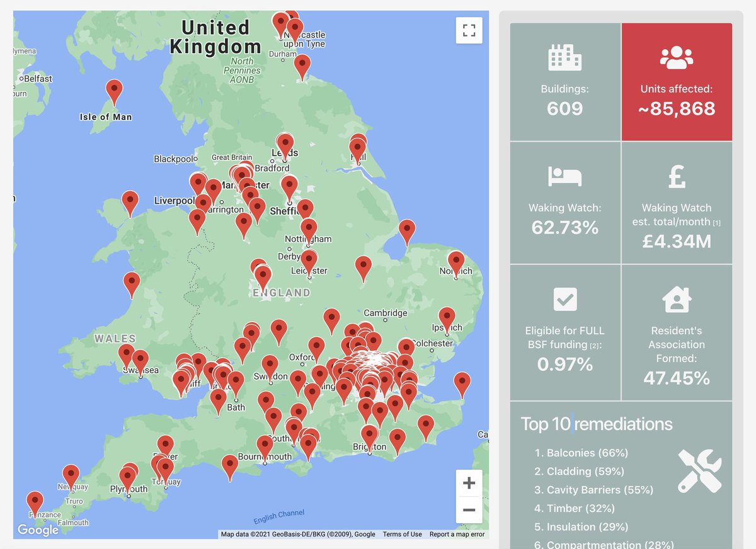This screenshot has height=549, width=756.
Task: Click the 0.97% BSF funding value
Action: pos(565,364)
